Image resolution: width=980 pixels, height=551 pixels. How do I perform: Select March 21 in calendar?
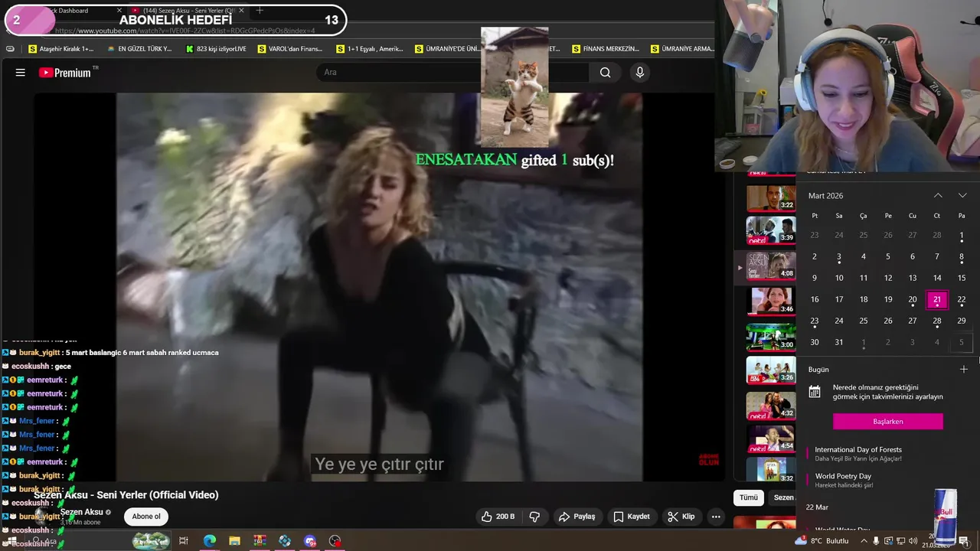937,300
